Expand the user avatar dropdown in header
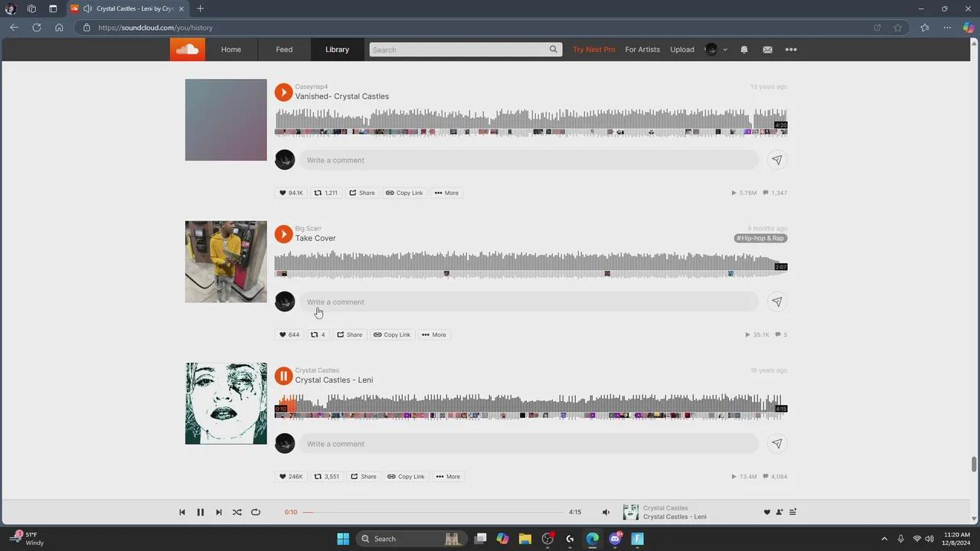 coord(716,50)
